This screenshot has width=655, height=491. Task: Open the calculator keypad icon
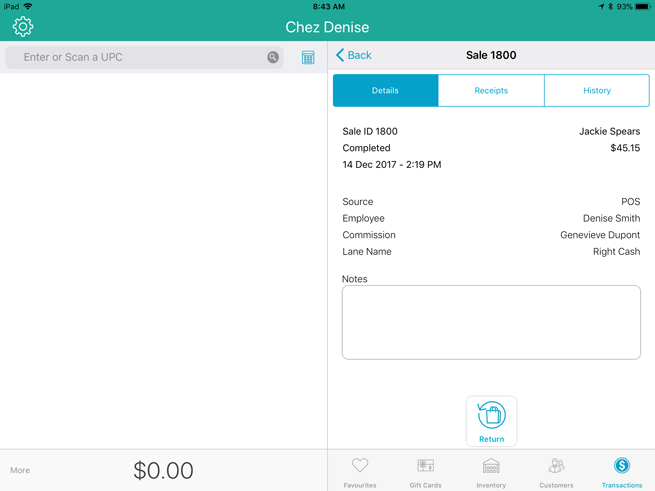(308, 57)
